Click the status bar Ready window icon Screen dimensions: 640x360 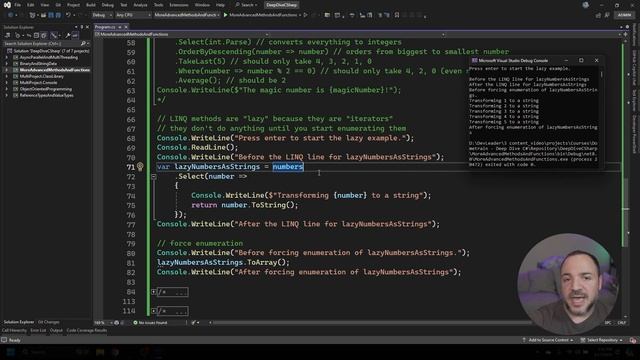(4, 340)
